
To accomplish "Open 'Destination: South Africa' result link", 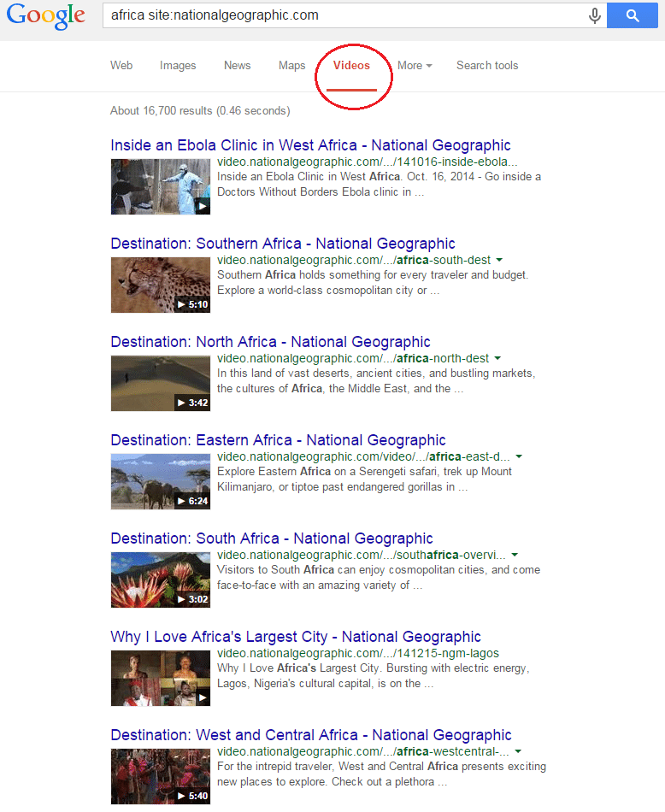I will (272, 538).
